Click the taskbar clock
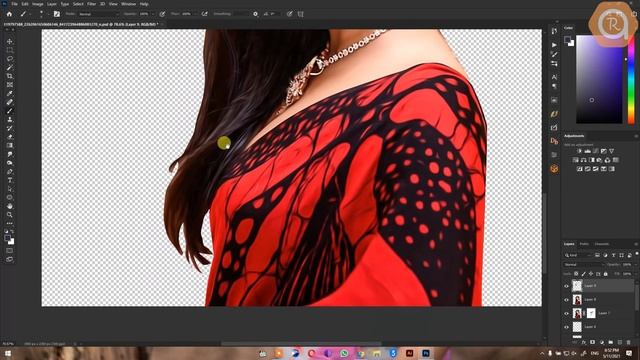 pos(611,353)
